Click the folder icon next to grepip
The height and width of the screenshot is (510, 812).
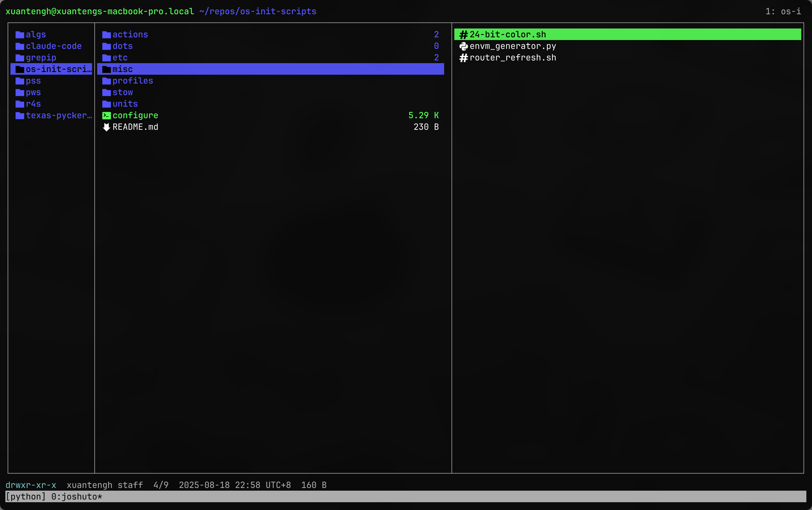(20, 58)
